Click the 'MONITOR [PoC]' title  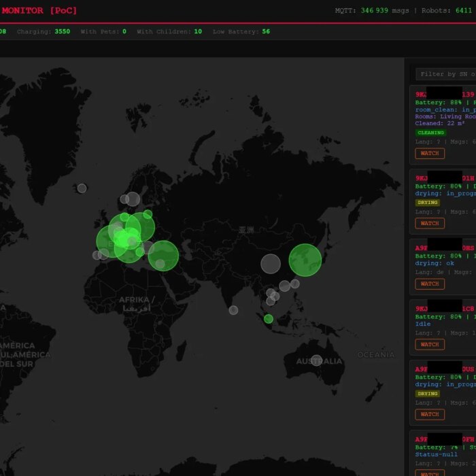click(39, 11)
